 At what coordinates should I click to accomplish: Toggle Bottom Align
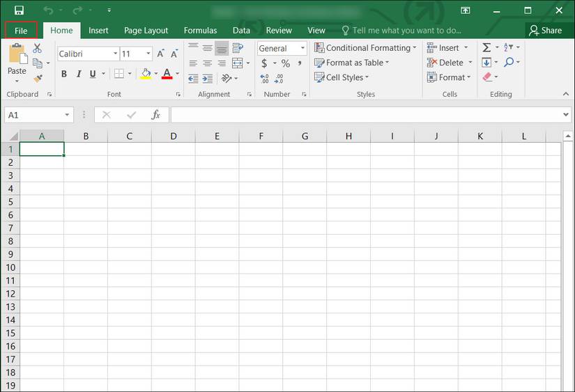pyautogui.click(x=222, y=48)
